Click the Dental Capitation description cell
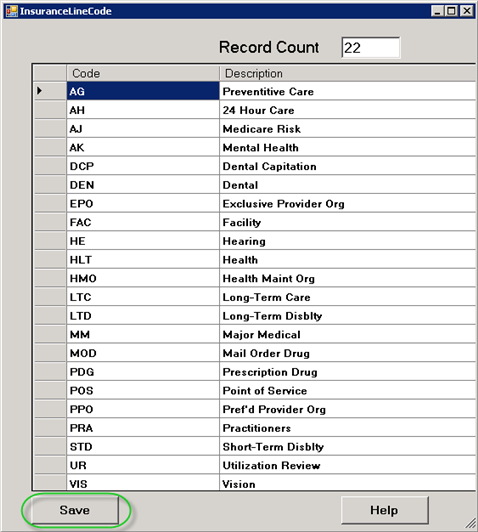 click(348, 166)
